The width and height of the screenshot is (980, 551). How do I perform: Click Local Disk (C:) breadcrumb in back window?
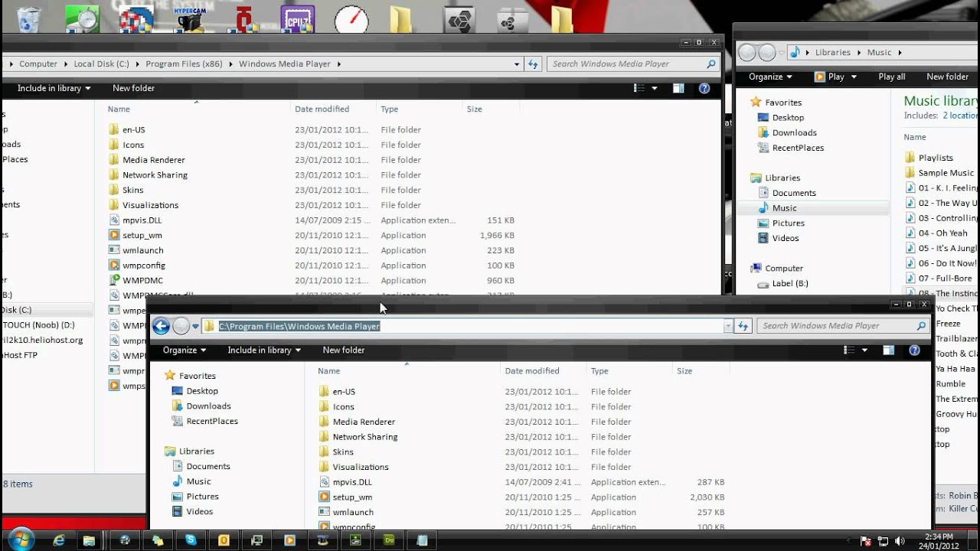click(x=101, y=64)
